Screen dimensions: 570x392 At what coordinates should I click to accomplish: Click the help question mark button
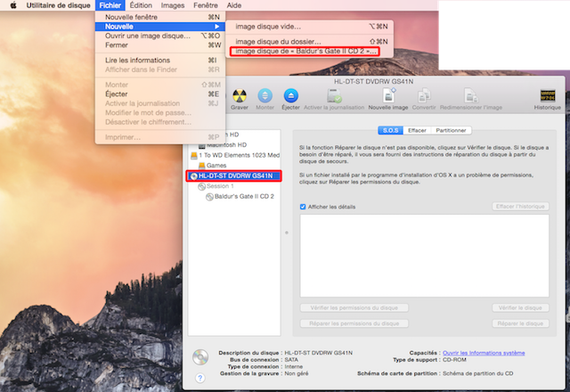199,378
